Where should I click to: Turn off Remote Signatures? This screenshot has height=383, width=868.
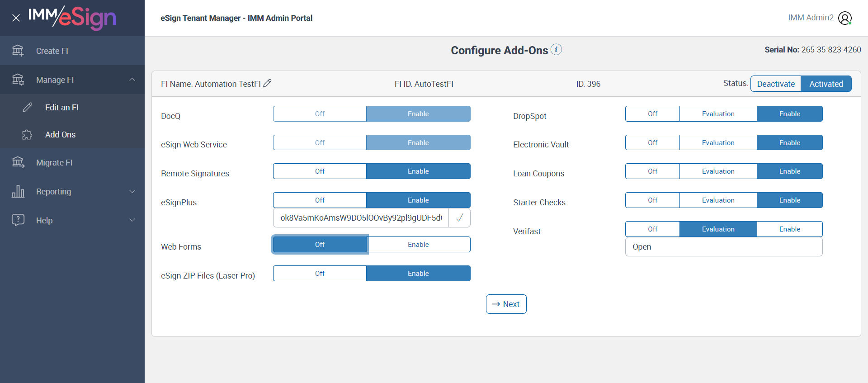320,171
